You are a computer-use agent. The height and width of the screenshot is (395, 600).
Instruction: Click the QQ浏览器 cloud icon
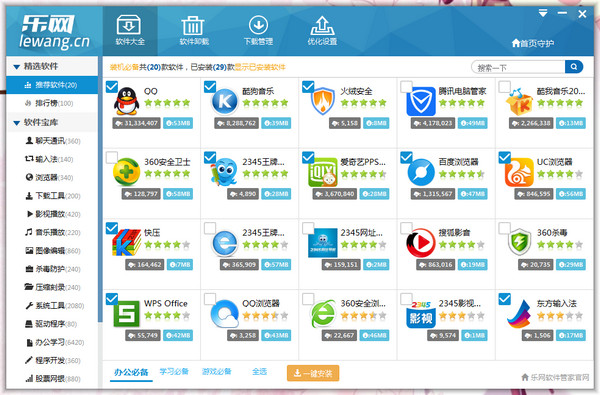coord(225,313)
